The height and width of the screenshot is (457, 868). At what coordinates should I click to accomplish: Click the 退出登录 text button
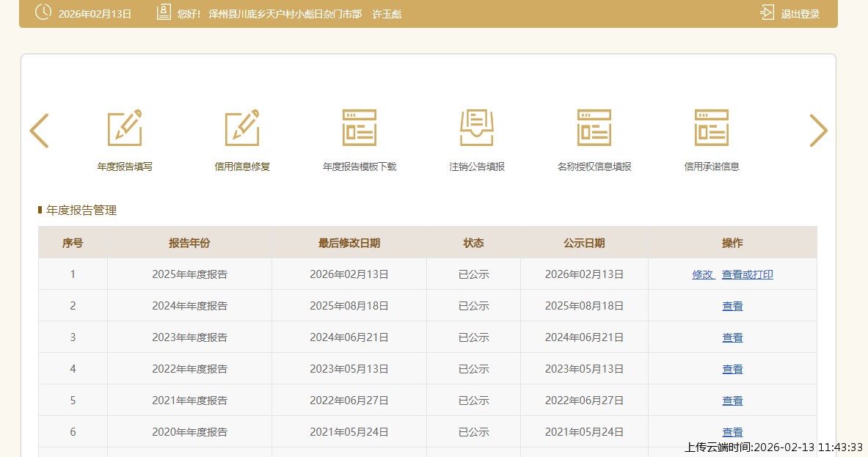coord(800,14)
